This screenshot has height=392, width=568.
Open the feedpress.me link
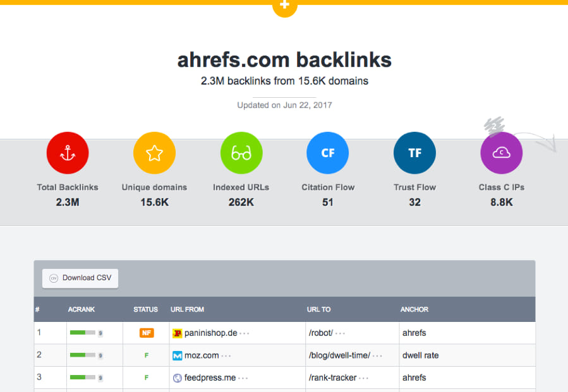210,378
